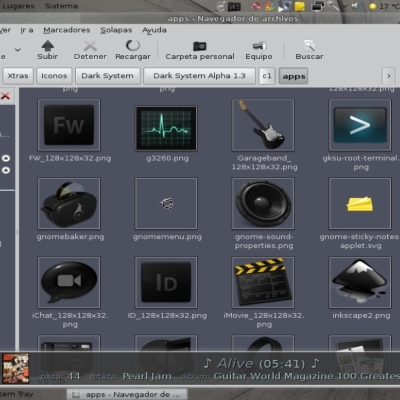
Task: Select the inkscape2.png mountain icon
Action: [x=360, y=282]
